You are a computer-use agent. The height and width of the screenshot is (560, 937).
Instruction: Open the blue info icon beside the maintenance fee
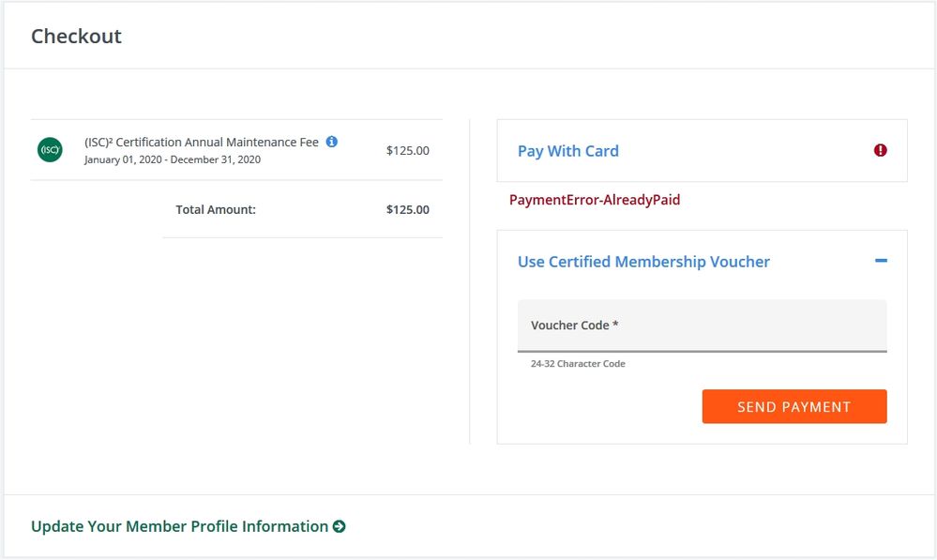pyautogui.click(x=331, y=142)
